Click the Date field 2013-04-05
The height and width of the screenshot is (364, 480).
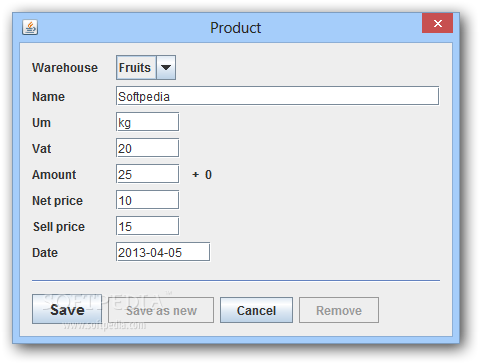163,252
